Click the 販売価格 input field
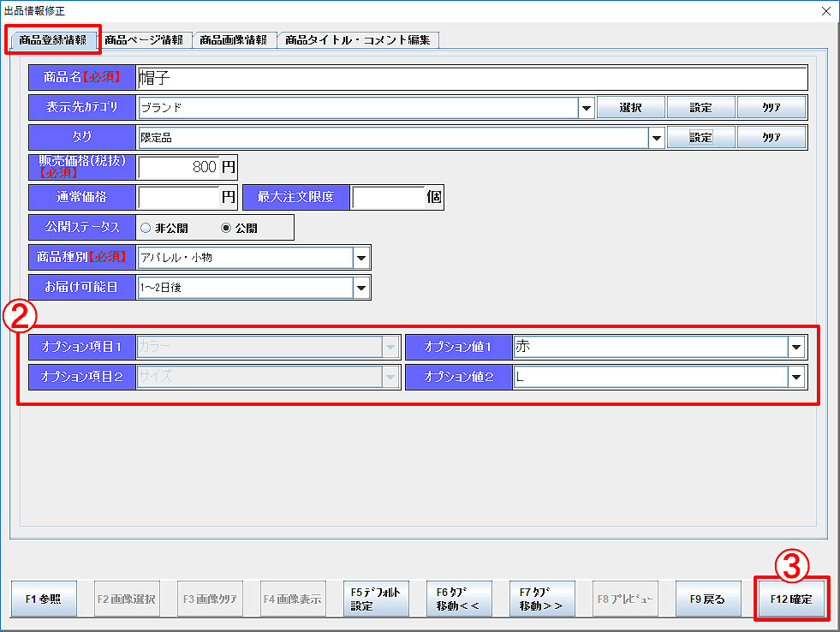 coord(178,167)
